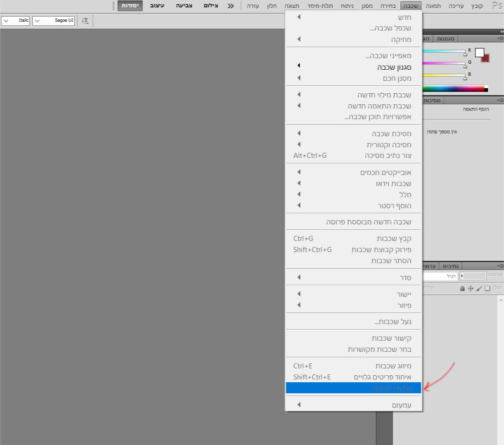Choose בחר שכבות מקושרות menu entry

tap(353, 349)
